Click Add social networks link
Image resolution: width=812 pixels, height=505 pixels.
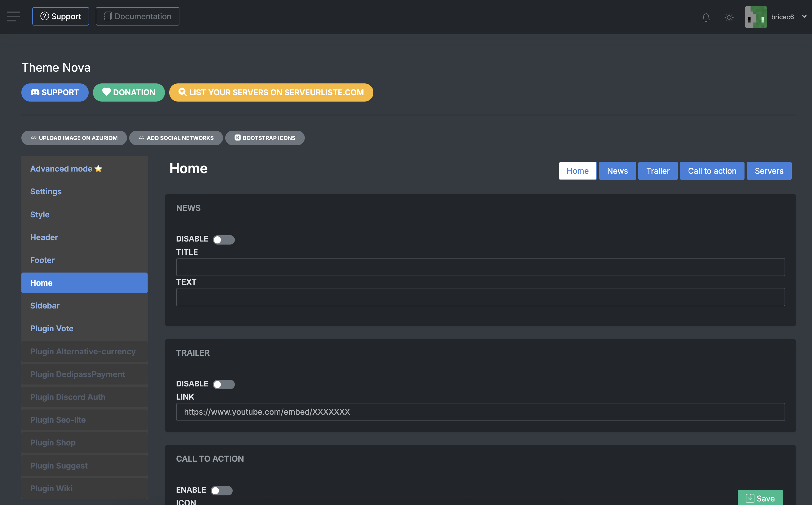(x=176, y=138)
